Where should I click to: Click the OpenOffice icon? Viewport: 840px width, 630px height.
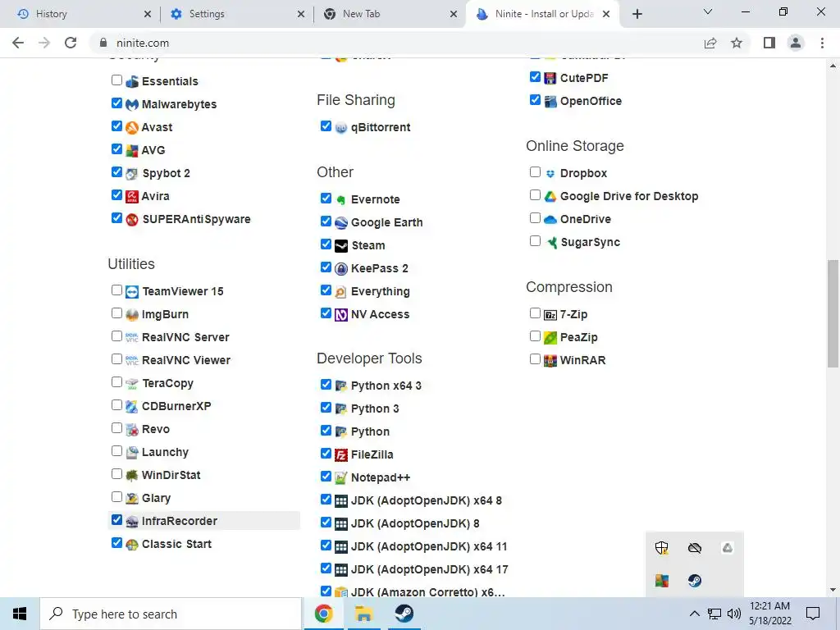point(550,101)
